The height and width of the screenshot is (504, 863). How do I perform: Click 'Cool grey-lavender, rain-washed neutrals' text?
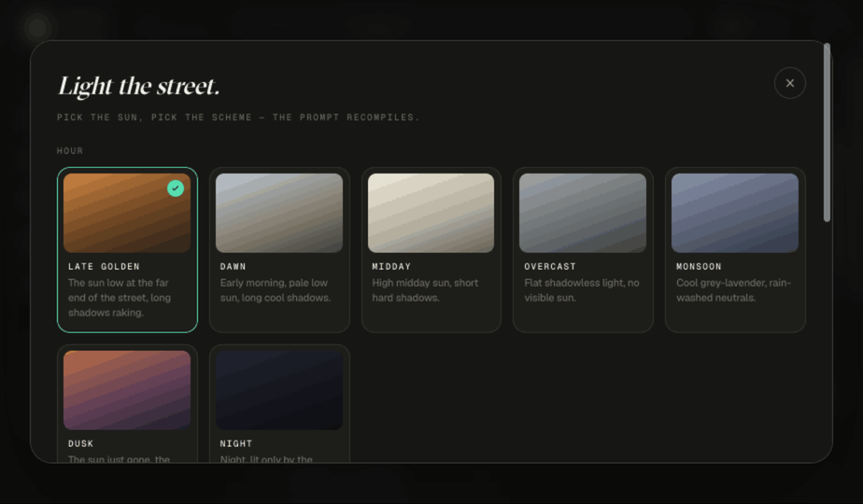coord(733,290)
